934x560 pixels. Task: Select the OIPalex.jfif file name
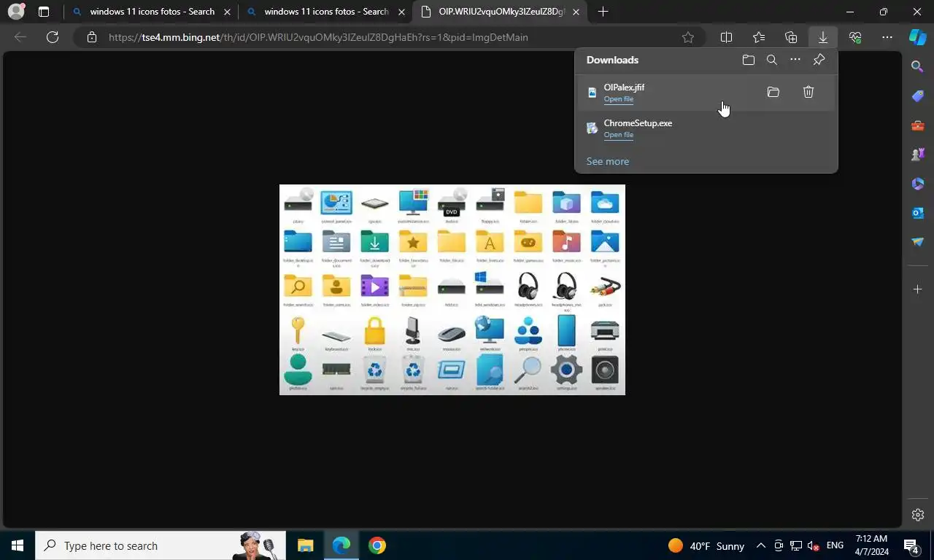click(x=624, y=87)
